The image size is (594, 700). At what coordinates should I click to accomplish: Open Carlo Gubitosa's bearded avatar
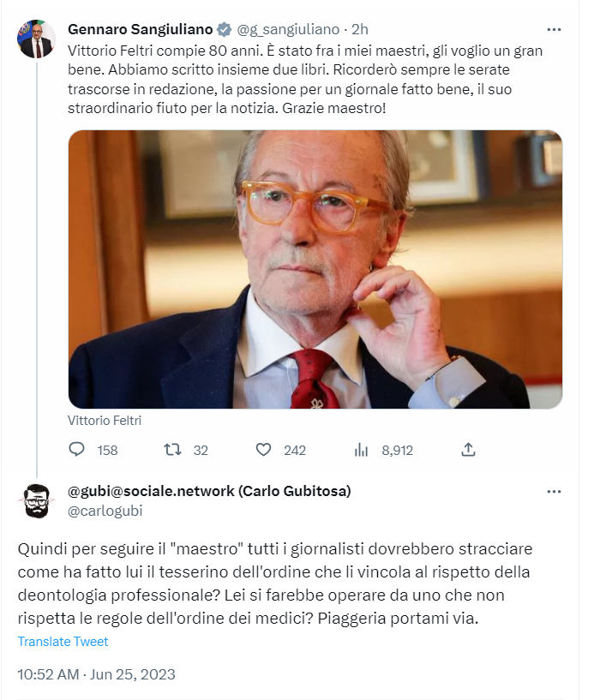36,501
